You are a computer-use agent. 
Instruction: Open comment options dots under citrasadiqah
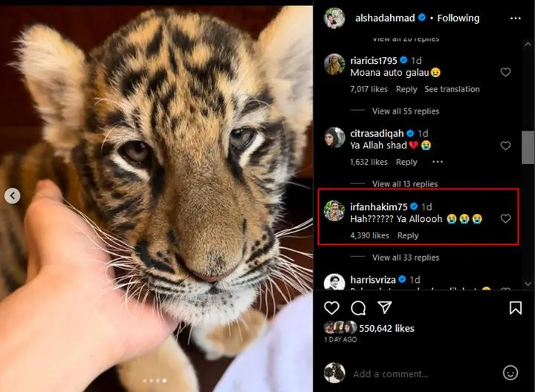click(x=438, y=162)
